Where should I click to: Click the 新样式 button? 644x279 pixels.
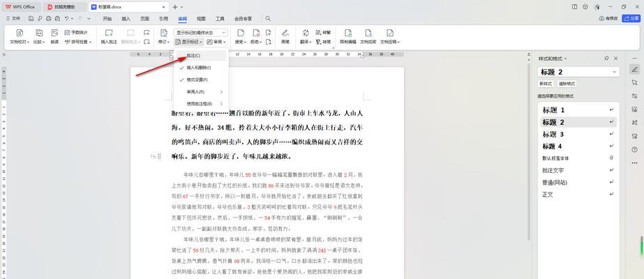click(x=546, y=84)
